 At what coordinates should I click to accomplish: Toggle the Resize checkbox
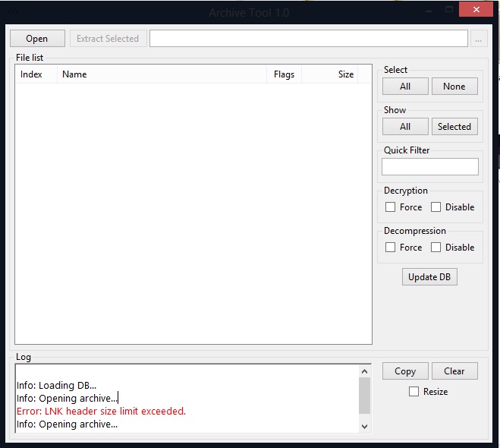pyautogui.click(x=414, y=392)
